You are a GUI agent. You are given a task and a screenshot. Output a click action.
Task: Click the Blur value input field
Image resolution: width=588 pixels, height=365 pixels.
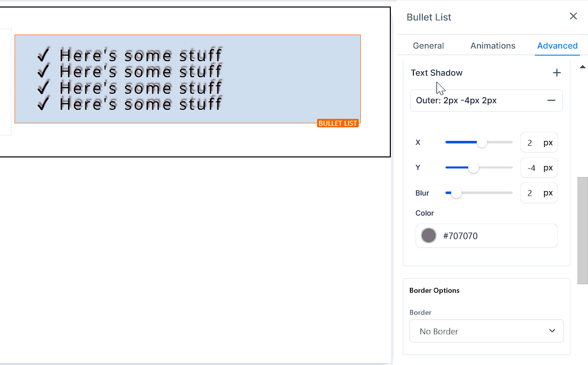coord(530,193)
